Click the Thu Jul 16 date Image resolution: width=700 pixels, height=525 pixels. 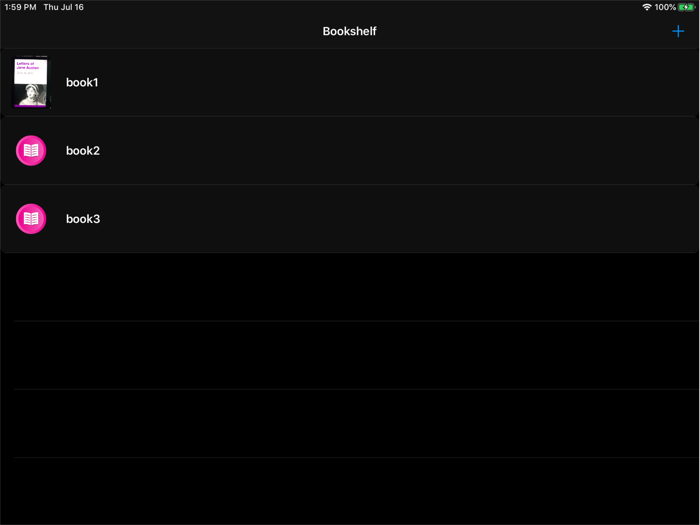pos(63,7)
